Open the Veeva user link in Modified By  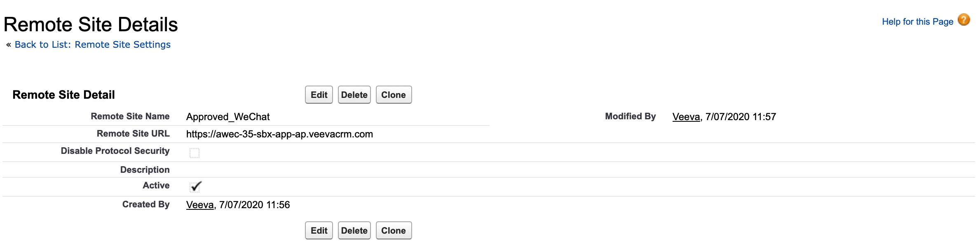pos(686,117)
